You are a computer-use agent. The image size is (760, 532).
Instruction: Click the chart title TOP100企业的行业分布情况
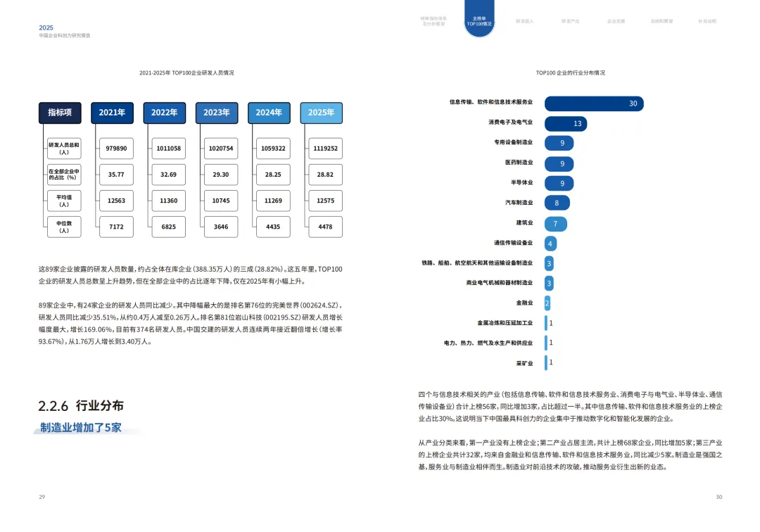tap(570, 72)
